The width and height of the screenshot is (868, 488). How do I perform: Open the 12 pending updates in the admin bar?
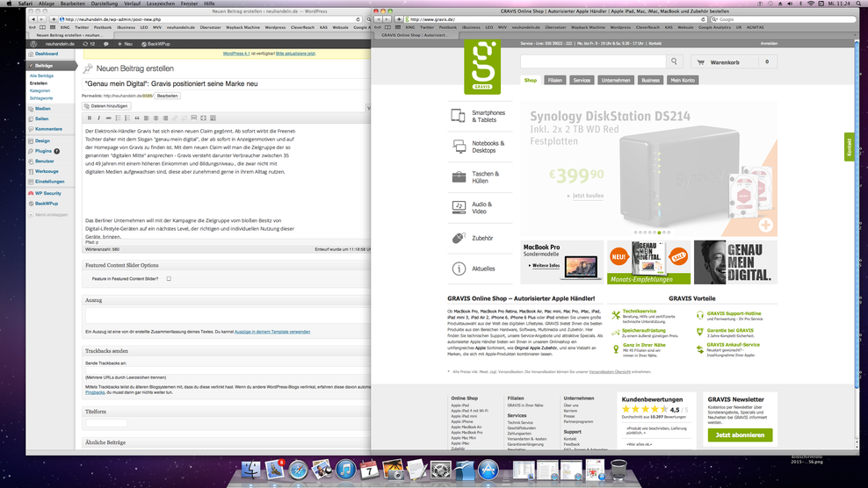click(x=89, y=44)
